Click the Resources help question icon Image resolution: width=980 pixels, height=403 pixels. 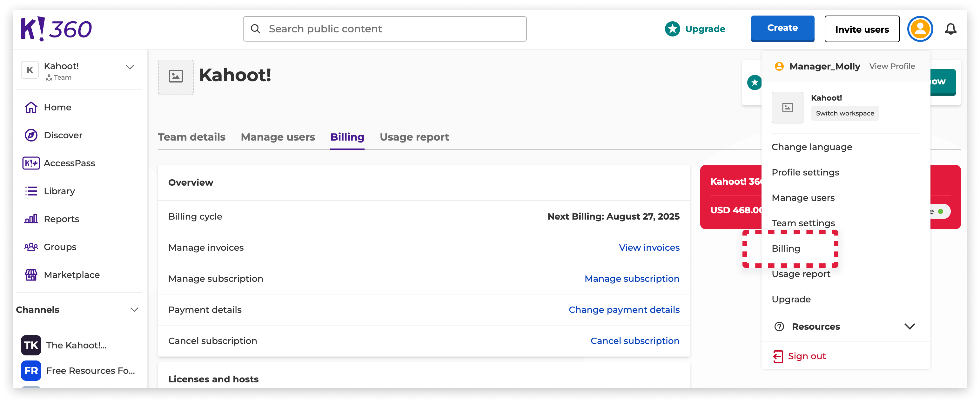779,327
